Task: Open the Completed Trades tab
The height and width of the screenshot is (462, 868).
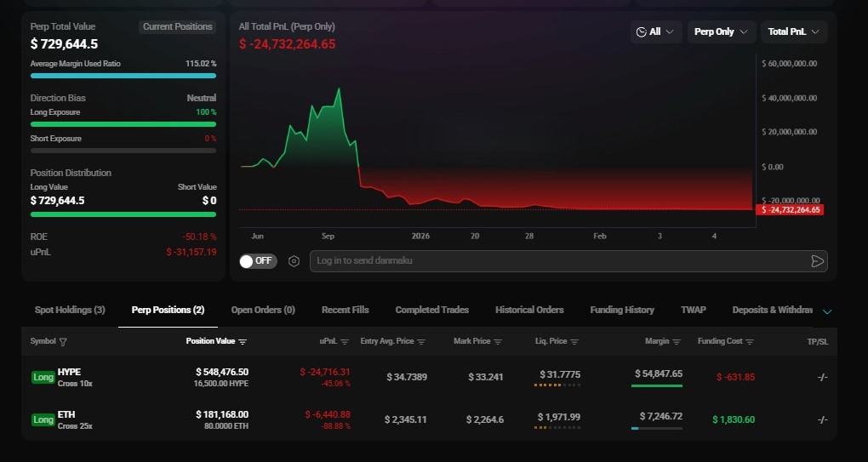Action: pyautogui.click(x=431, y=310)
